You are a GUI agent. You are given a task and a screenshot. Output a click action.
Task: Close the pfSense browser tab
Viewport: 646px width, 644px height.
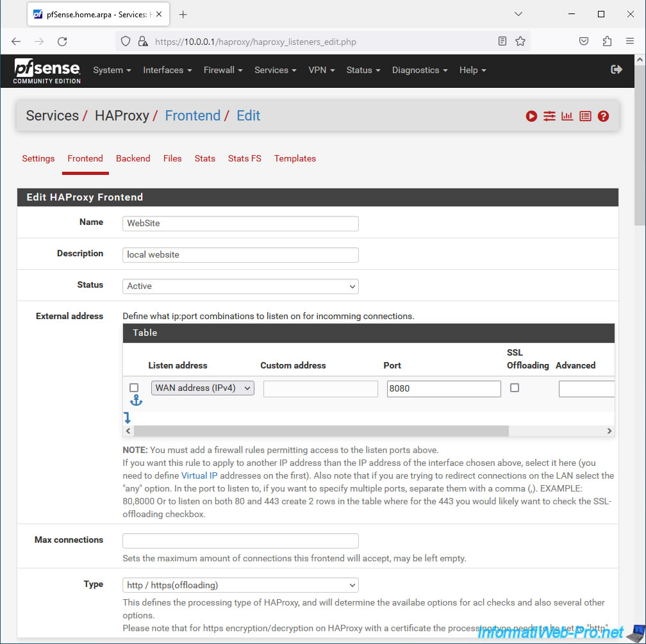(159, 15)
